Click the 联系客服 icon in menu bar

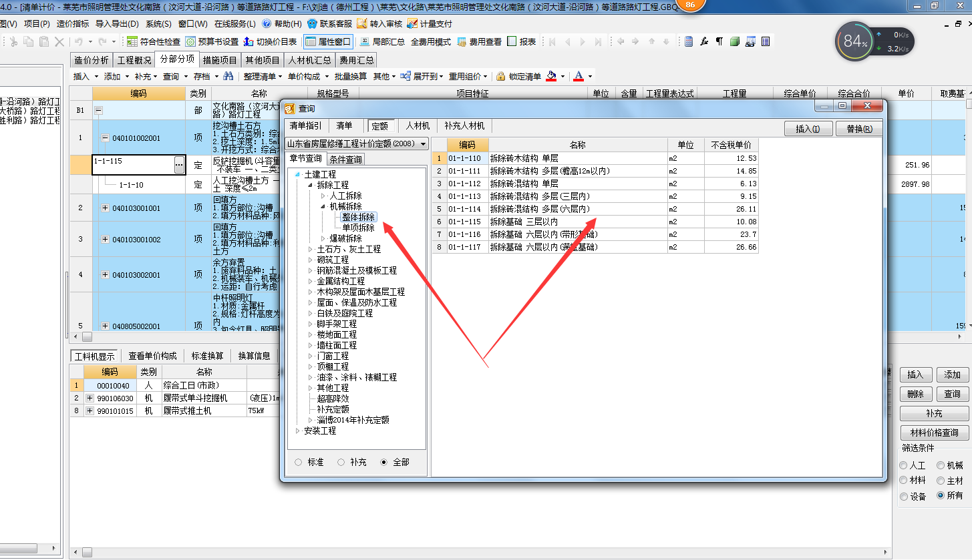click(x=313, y=23)
